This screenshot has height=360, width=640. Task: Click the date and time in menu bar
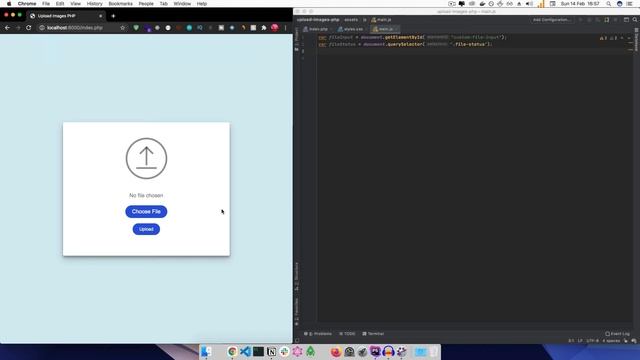point(580,4)
